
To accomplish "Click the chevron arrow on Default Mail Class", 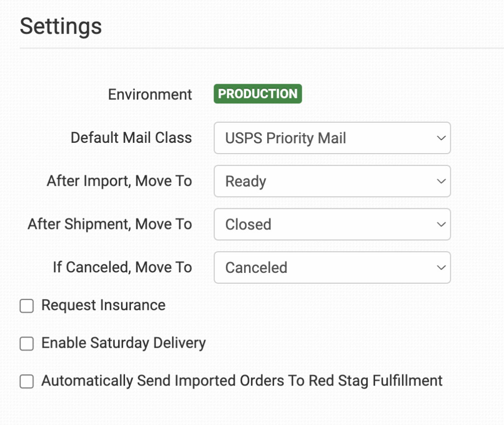I will (441, 138).
